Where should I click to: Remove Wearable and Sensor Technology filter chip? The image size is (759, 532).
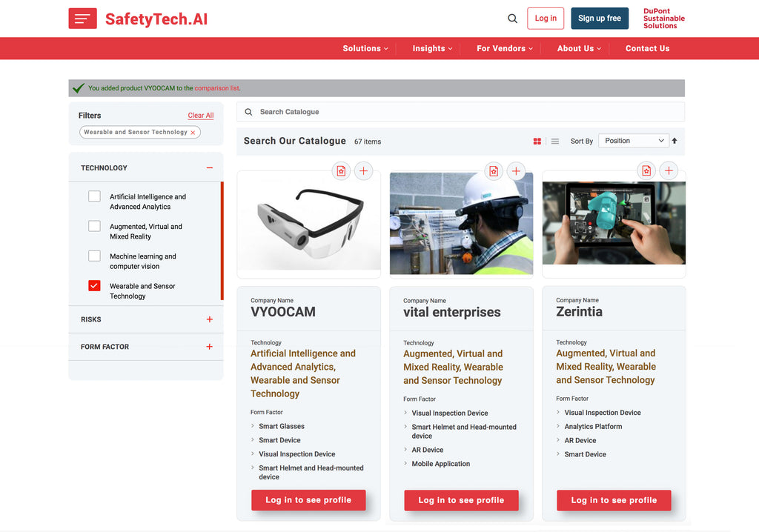193,133
